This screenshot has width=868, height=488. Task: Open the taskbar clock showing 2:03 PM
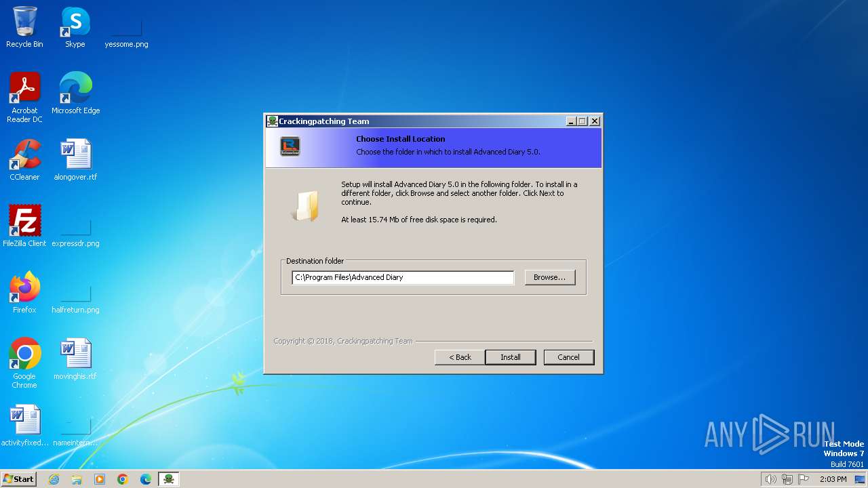click(833, 479)
